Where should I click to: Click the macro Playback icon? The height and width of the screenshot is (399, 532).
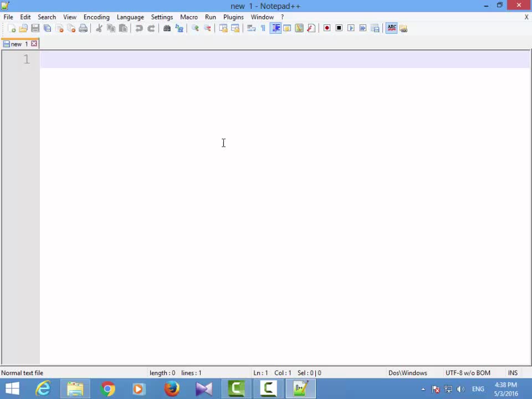(x=351, y=28)
